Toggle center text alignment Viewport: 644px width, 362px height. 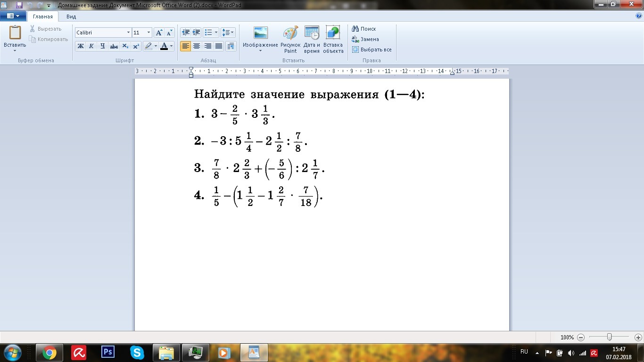click(197, 46)
